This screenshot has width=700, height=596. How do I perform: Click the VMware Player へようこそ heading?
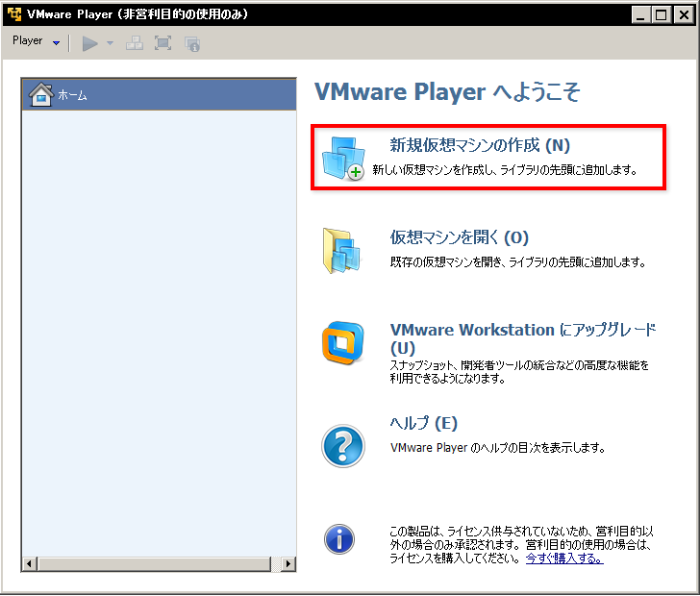(x=447, y=91)
